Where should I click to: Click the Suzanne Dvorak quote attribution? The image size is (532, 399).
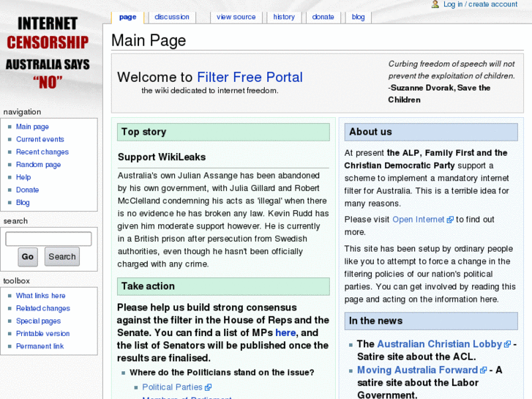point(439,94)
